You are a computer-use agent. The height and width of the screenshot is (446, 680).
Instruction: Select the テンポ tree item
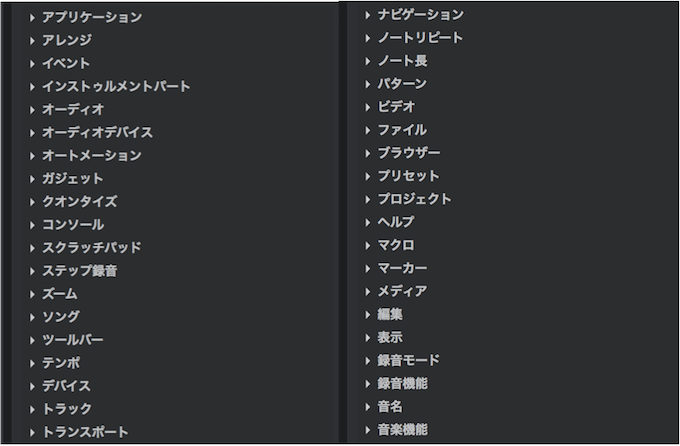(61, 363)
